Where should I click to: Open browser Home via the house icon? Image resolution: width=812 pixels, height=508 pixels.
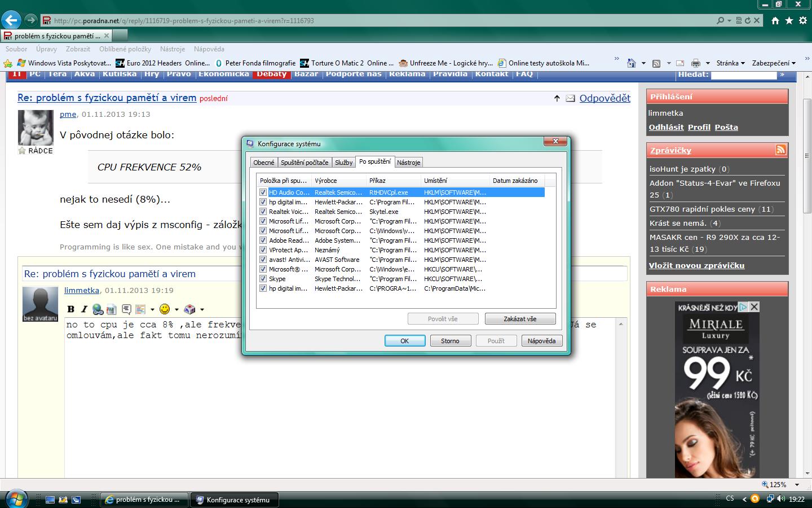tap(775, 20)
